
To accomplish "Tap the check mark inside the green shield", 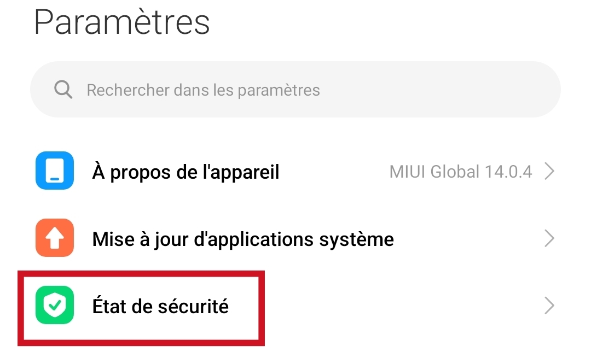I will pyautogui.click(x=54, y=306).
